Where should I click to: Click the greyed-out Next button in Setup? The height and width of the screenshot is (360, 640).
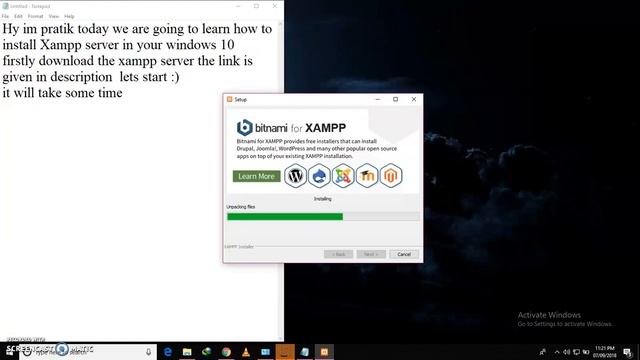[371, 254]
